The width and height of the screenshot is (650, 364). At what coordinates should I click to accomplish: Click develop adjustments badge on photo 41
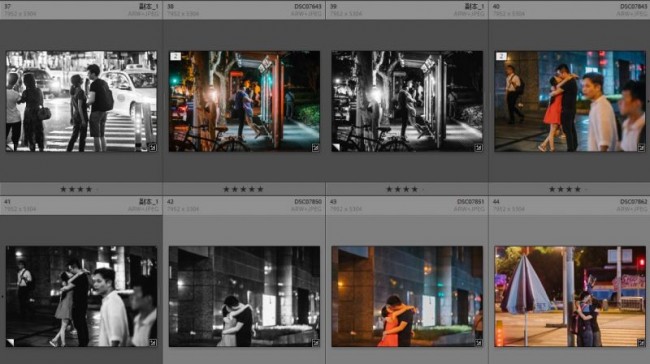[153, 342]
